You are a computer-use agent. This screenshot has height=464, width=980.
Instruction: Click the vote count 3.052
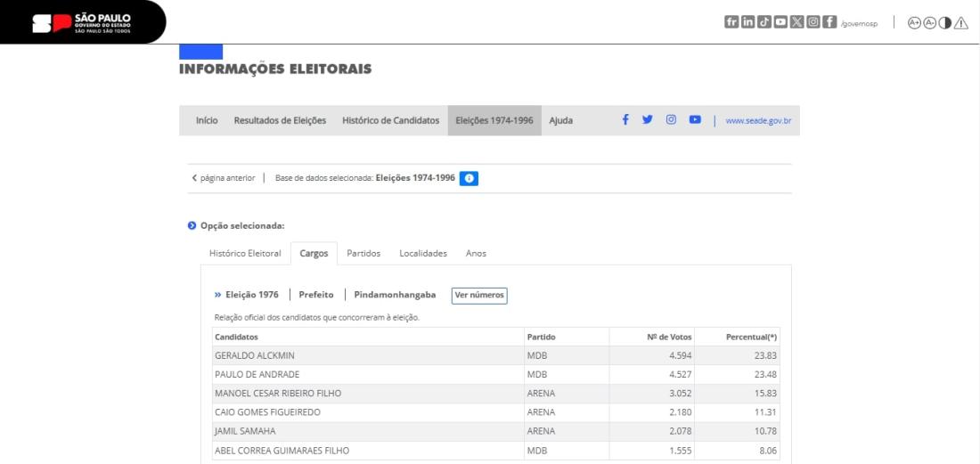point(680,394)
